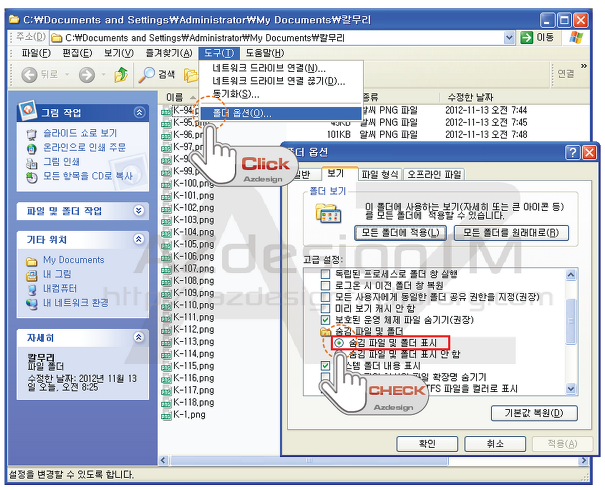Open the 도움말(H) menu

(265, 53)
